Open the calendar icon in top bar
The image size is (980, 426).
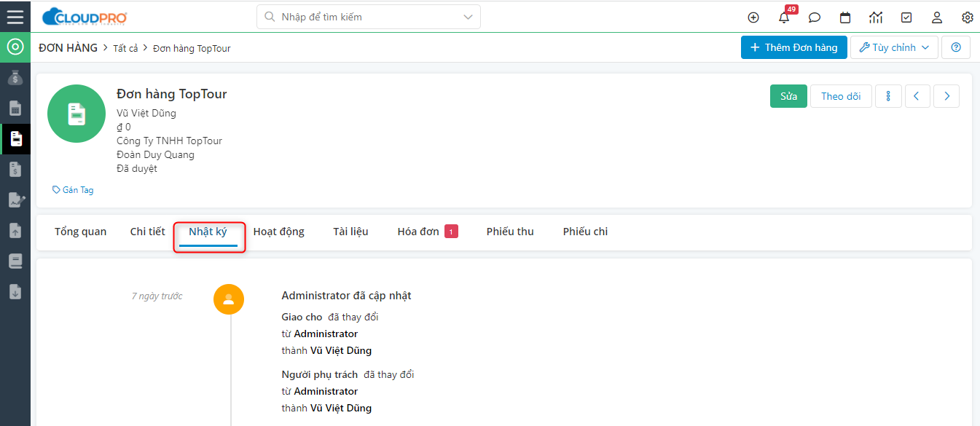(x=845, y=17)
